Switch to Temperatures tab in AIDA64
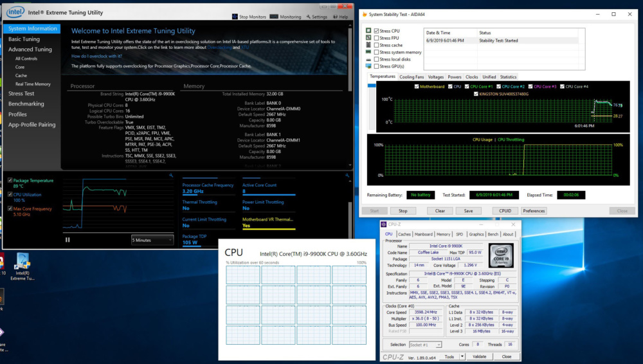 (x=382, y=77)
